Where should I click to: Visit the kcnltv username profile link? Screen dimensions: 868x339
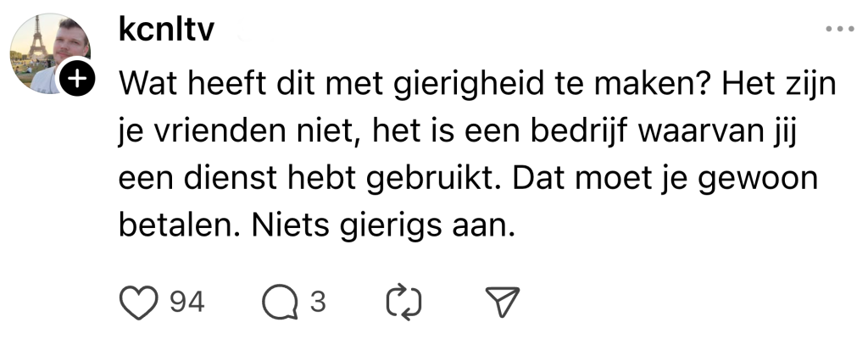click(167, 31)
